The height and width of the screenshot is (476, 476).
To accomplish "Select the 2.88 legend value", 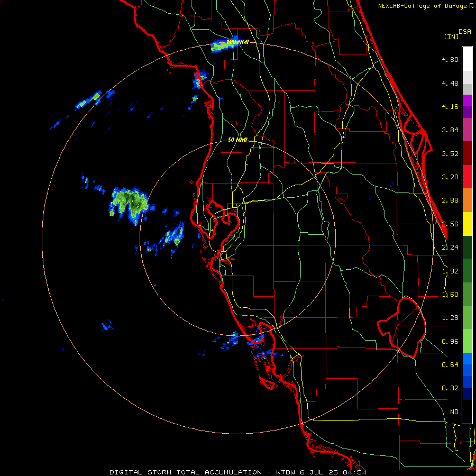I will tap(450, 200).
